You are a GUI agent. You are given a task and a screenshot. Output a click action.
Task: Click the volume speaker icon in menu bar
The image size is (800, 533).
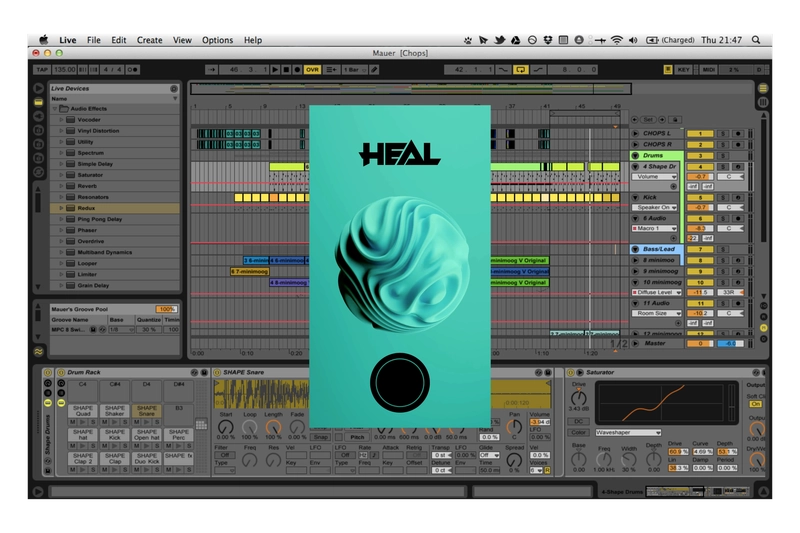point(633,40)
